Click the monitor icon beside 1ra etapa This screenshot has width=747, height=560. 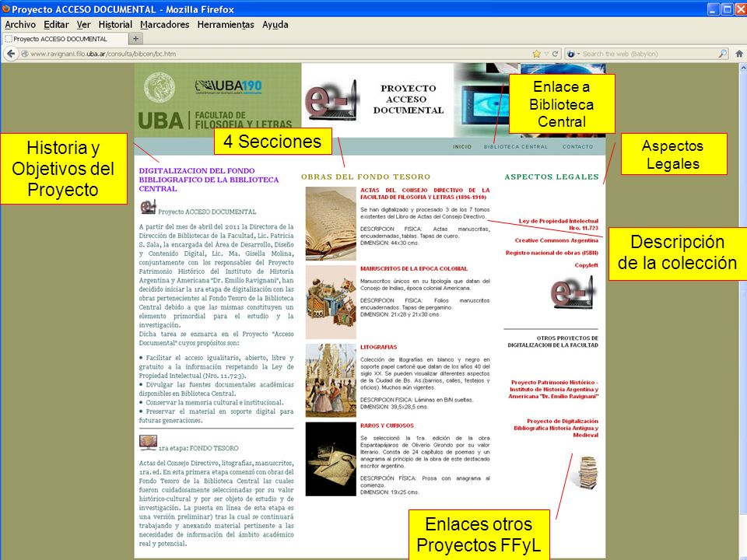point(148,443)
